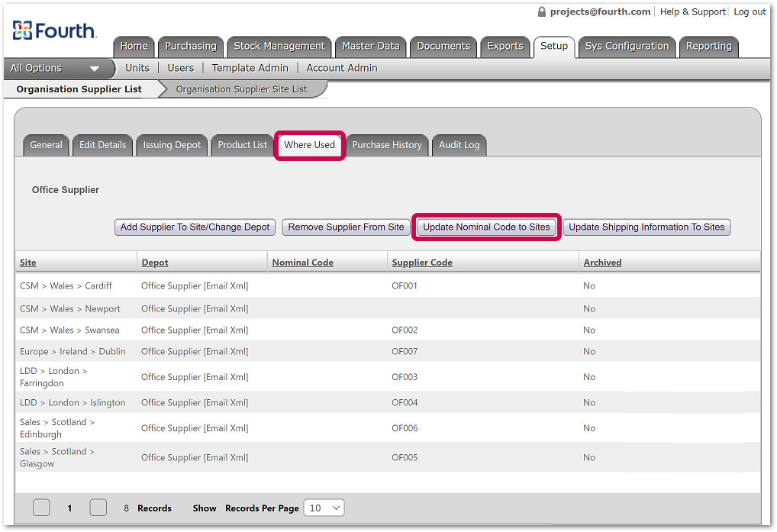Go to the Documents tab

[443, 47]
